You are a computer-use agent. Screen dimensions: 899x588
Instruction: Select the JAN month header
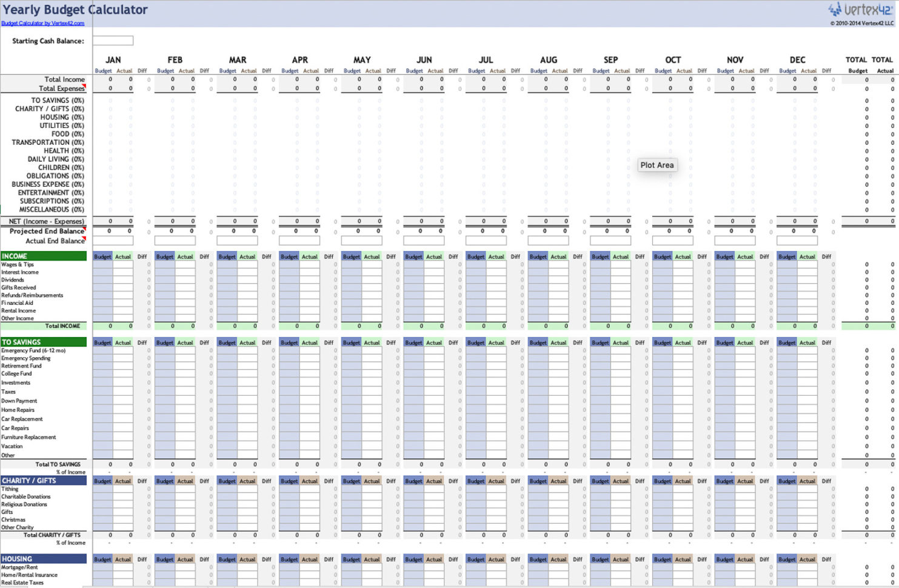click(113, 60)
